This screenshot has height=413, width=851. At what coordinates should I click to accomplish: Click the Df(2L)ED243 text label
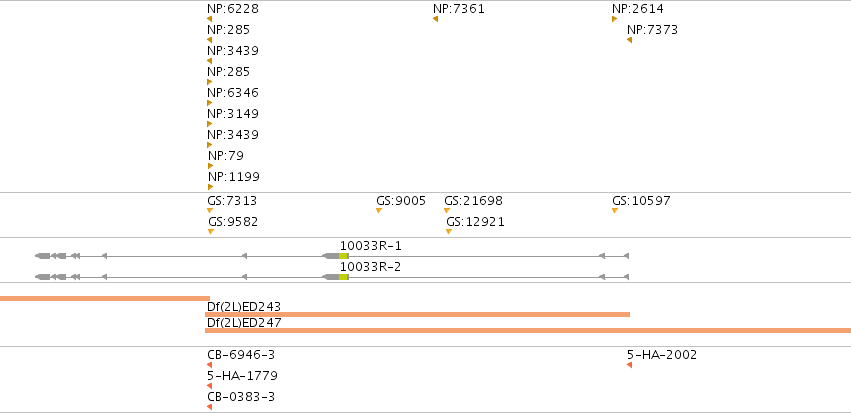[x=244, y=307]
